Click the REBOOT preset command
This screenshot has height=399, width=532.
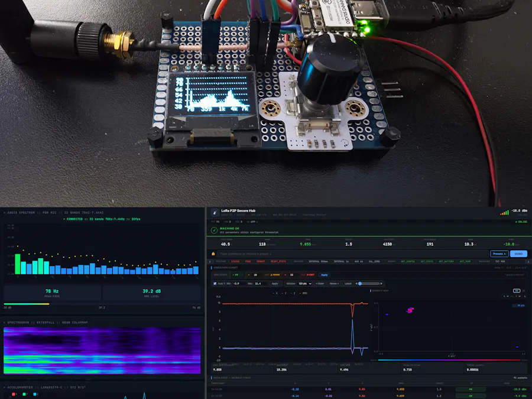[261, 262]
